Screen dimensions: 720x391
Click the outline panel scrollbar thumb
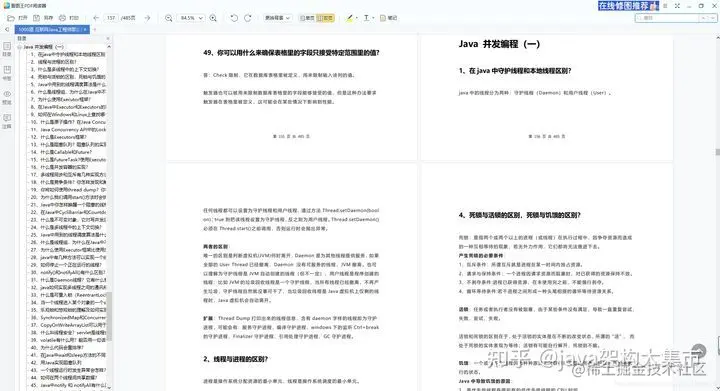(x=109, y=317)
